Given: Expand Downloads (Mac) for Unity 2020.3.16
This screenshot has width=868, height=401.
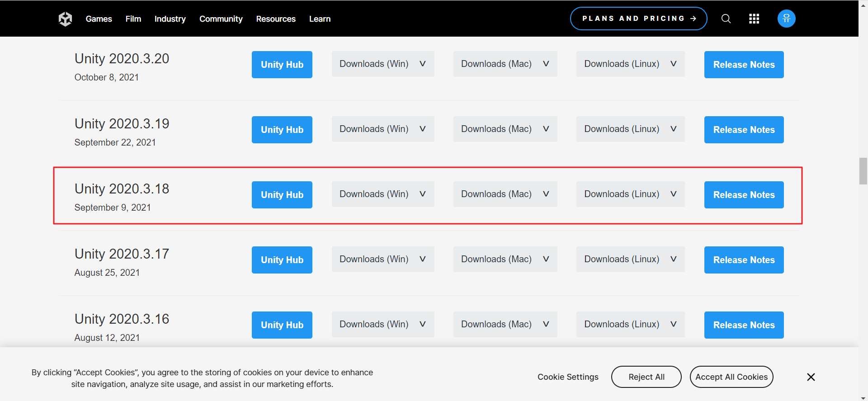Looking at the screenshot, I should point(505,324).
